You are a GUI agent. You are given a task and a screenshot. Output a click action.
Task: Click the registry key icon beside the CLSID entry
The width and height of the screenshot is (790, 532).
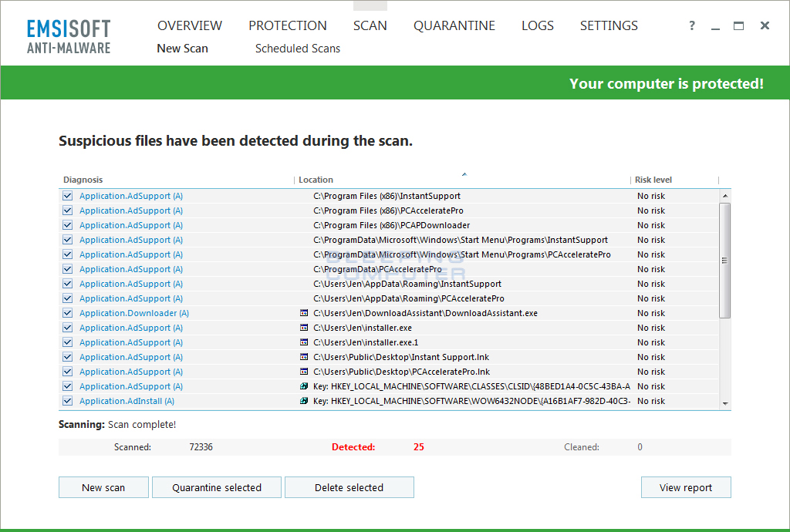302,386
